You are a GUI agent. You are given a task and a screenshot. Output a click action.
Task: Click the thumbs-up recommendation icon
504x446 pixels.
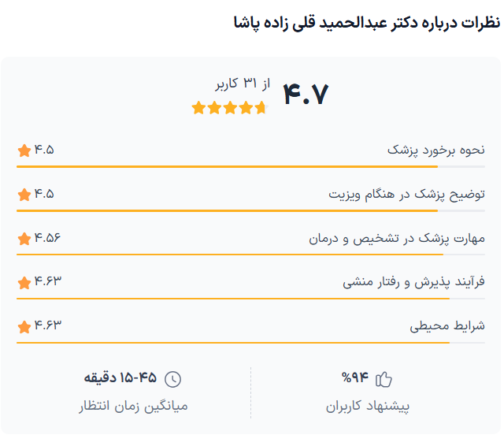pos(384,379)
